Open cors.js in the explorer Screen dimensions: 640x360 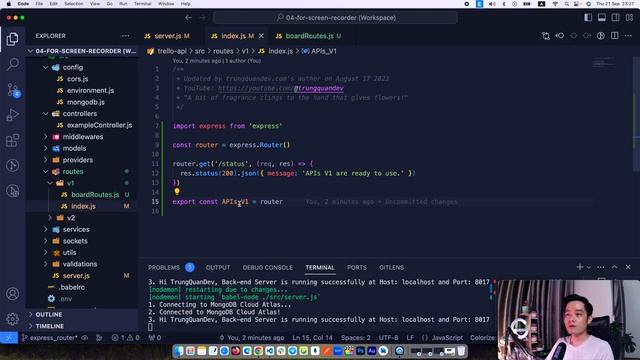(78, 79)
